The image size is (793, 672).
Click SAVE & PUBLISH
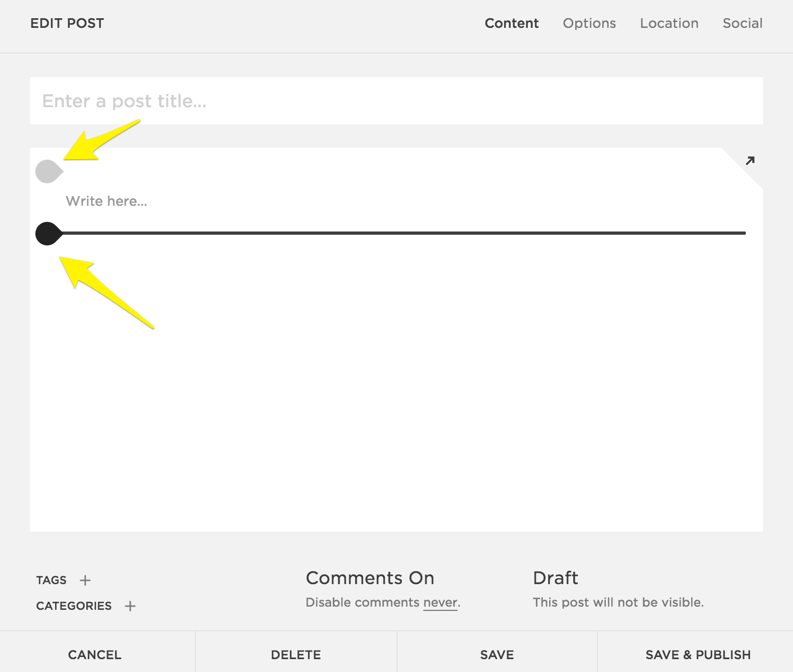[698, 655]
